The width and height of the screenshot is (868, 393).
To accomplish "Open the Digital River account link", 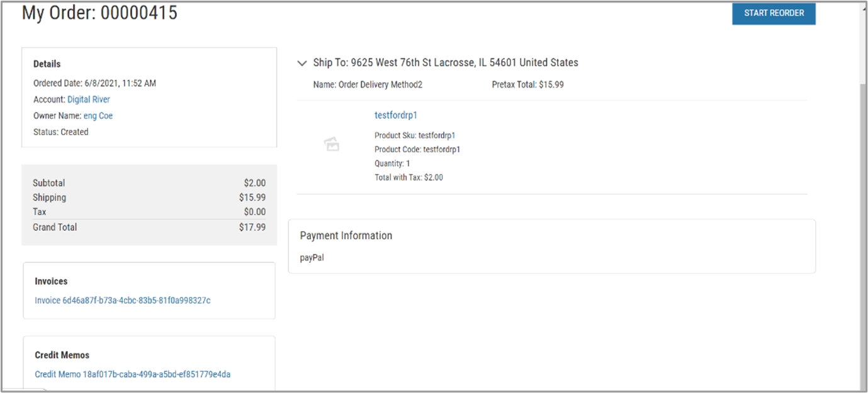I will click(89, 99).
